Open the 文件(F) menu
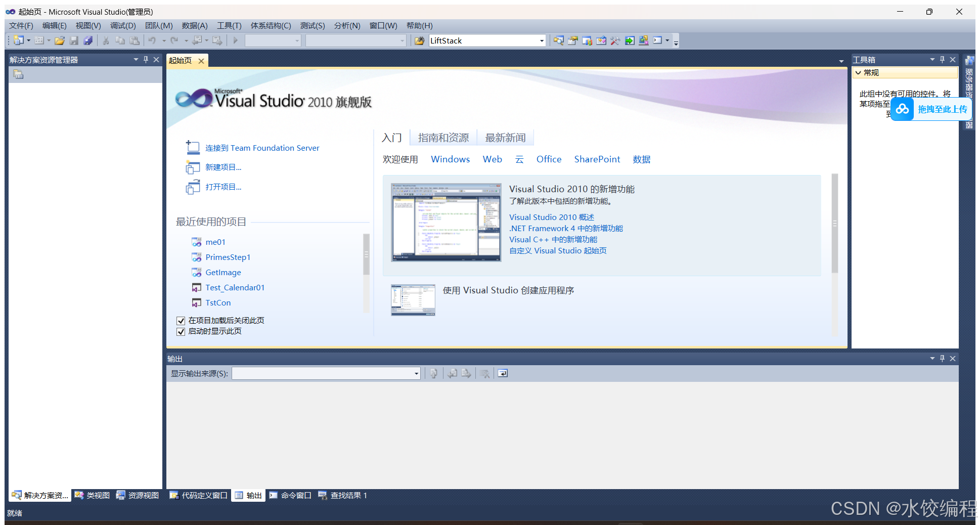Viewport: 980px width, 525px height. coord(21,25)
